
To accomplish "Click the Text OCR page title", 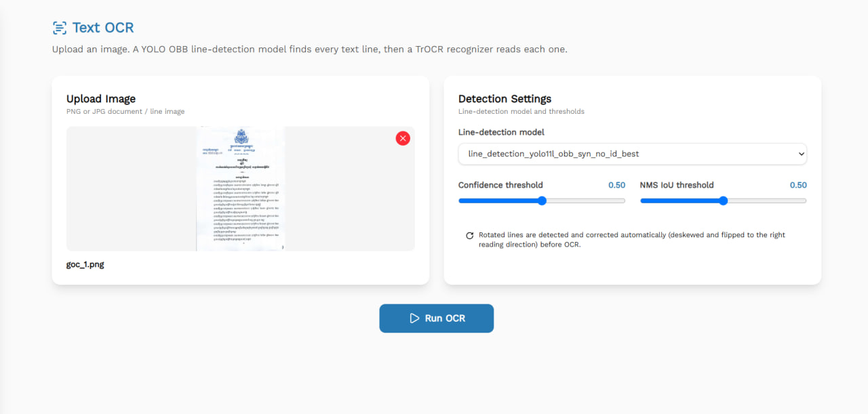I will [103, 28].
